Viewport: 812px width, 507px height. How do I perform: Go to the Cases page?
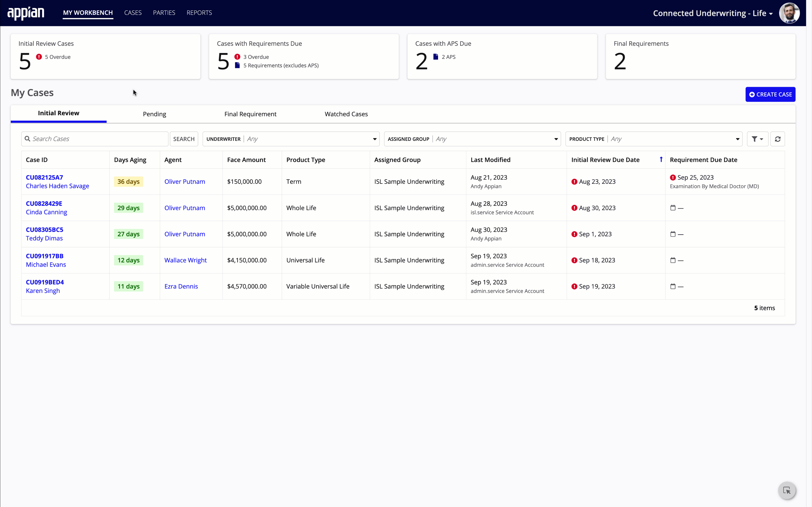click(x=133, y=13)
